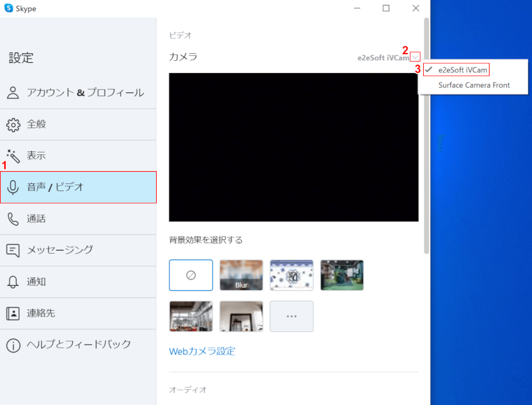
Task: Click the account profile person icon
Action: [13, 92]
